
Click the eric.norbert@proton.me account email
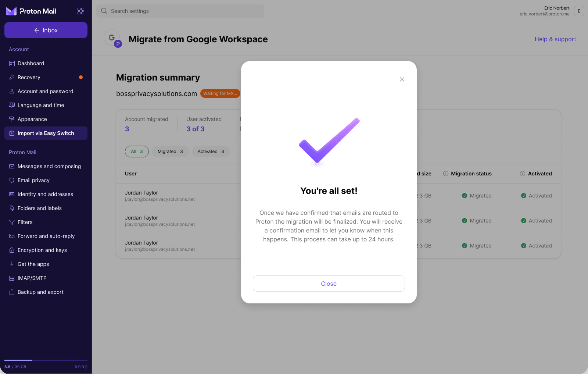(x=545, y=14)
